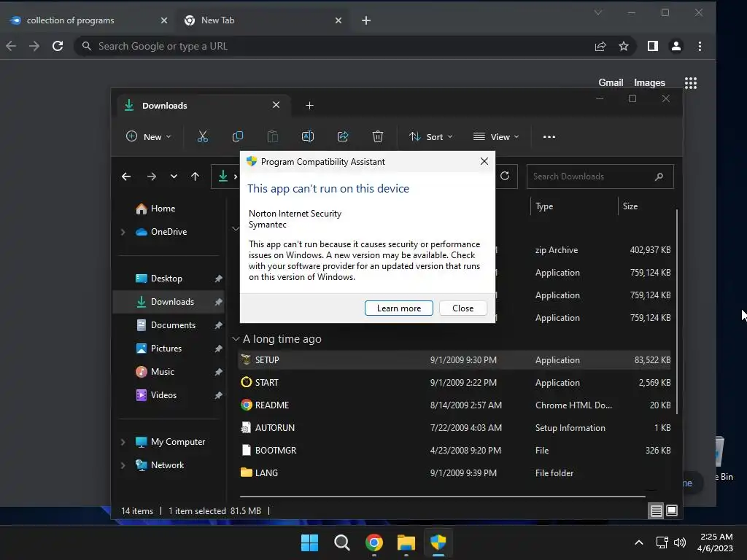Collapse the 'A long time ago' group
The height and width of the screenshot is (560, 747).
pyautogui.click(x=236, y=339)
